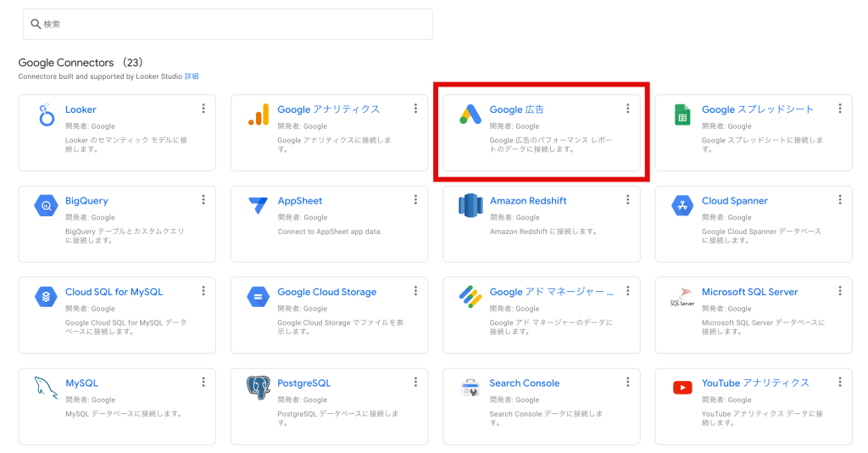Click the Google 広告 logo icon

click(470, 115)
